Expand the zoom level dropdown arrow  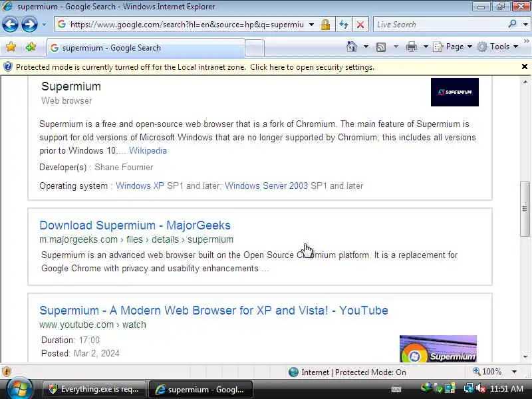click(514, 372)
